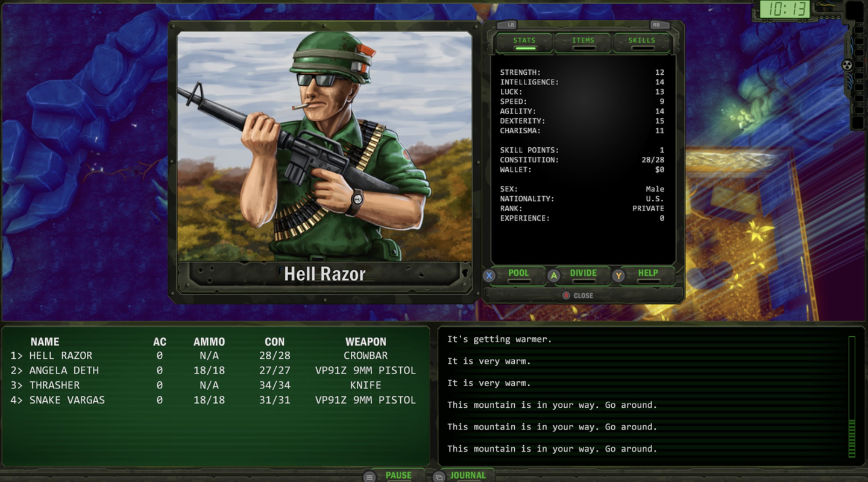Click the yellow Y controller icon beside Help
The width and height of the screenshot is (868, 482).
(618, 276)
